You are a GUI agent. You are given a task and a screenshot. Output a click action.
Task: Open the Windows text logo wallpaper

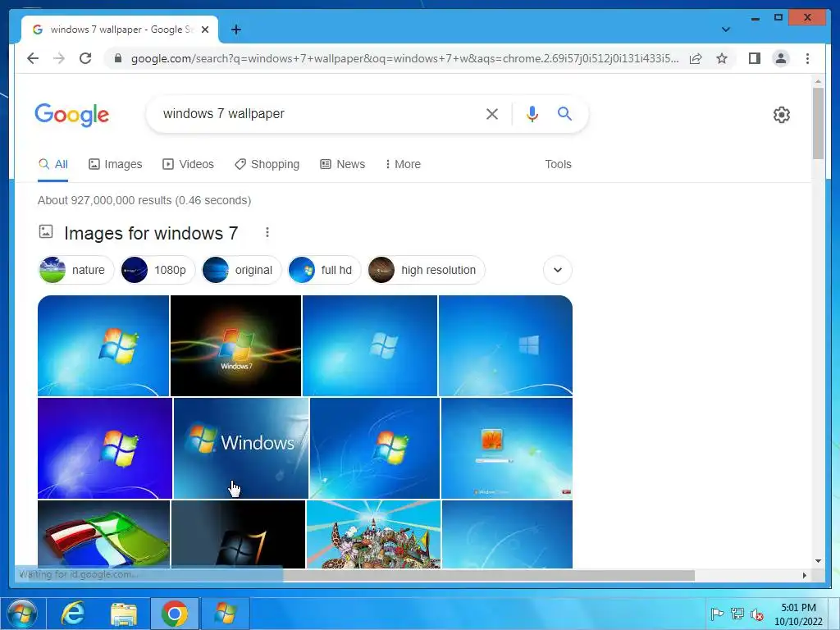pos(241,449)
